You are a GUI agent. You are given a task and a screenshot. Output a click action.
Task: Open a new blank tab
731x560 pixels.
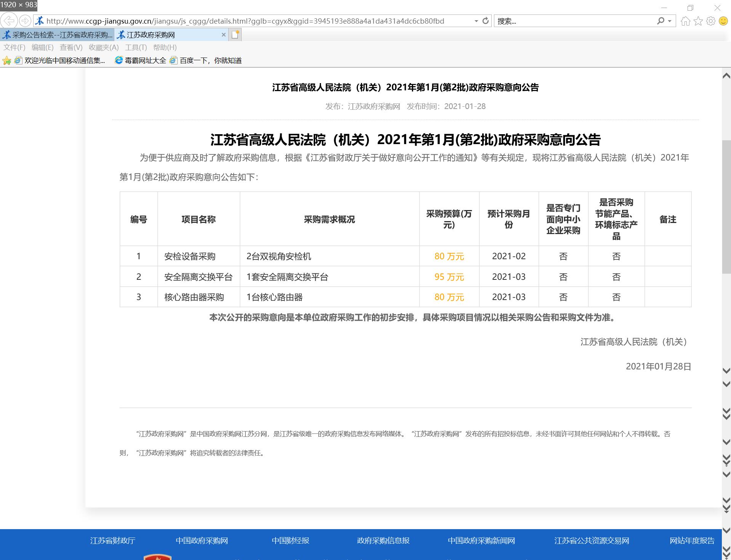click(x=235, y=35)
